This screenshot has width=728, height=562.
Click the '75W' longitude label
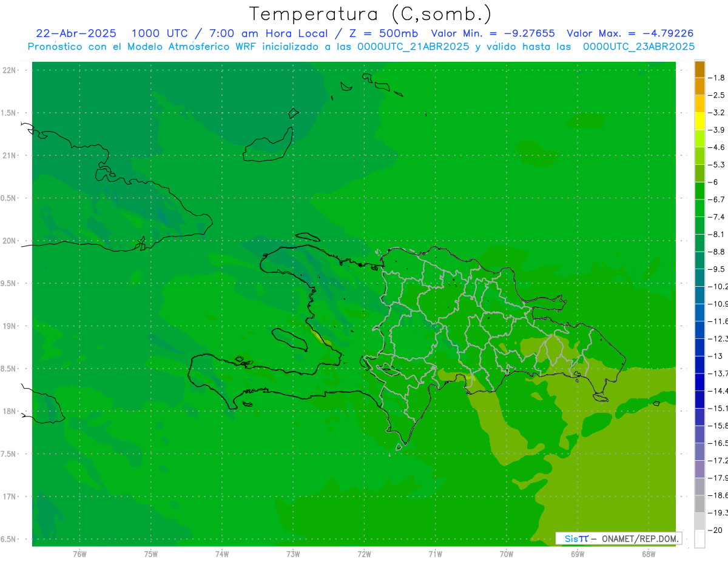coord(151,554)
